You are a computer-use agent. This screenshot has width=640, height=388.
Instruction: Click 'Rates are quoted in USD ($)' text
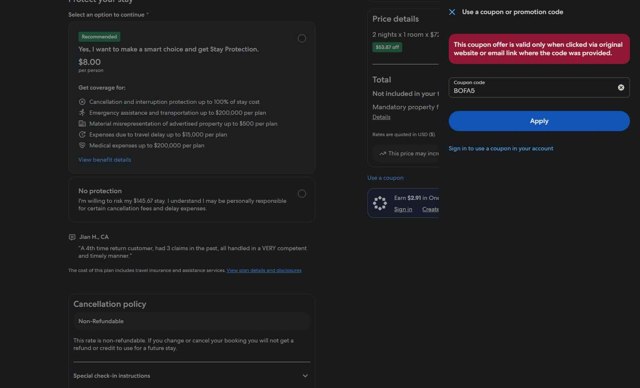click(403, 135)
